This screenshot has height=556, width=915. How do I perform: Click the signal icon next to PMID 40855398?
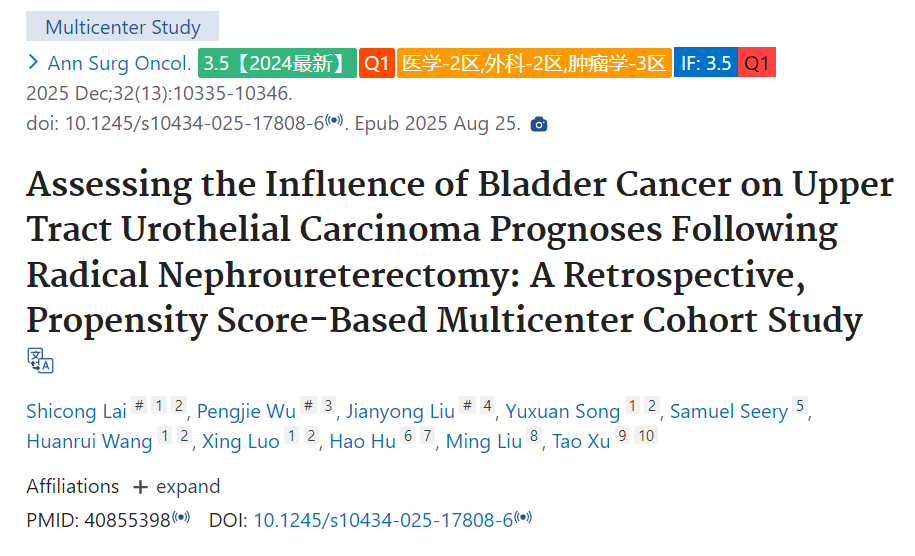tap(181, 517)
